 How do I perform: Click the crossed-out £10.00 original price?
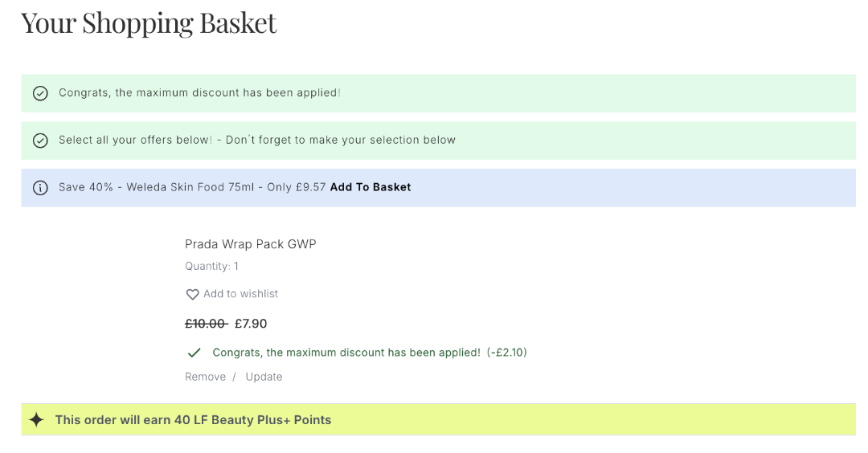(206, 324)
